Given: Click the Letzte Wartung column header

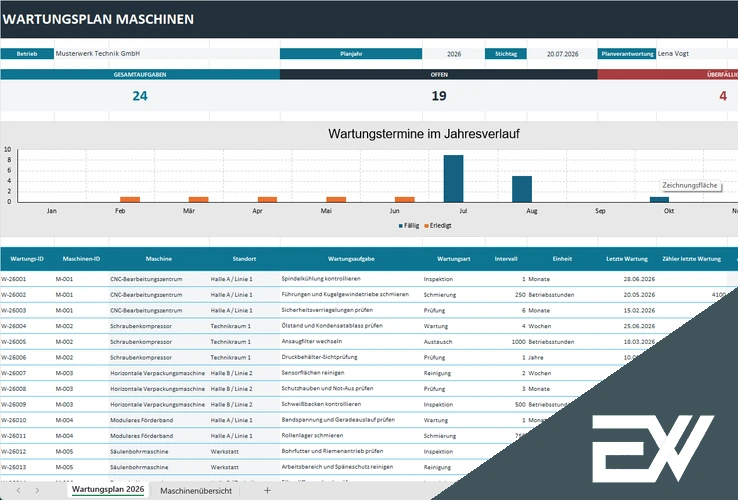Looking at the screenshot, I should pyautogui.click(x=626, y=259).
